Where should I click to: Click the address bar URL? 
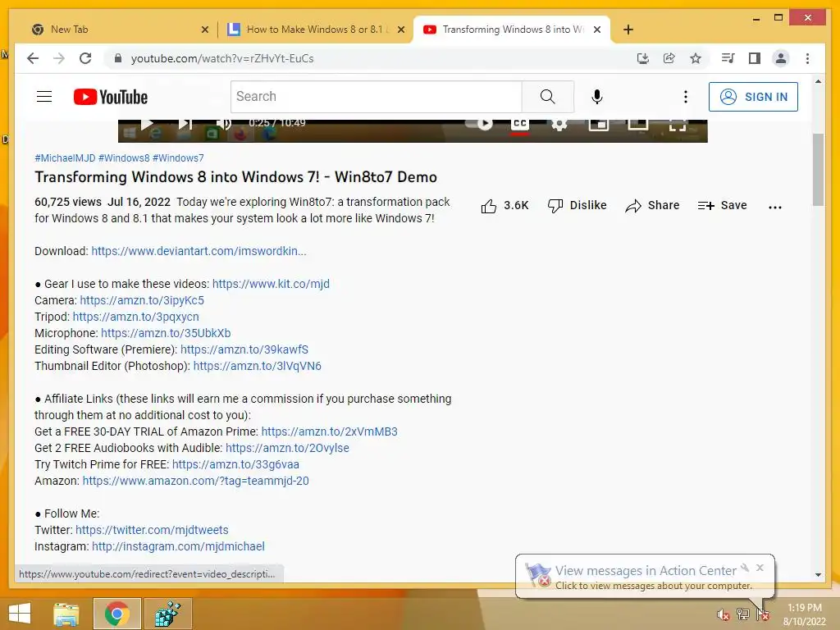pos(222,58)
